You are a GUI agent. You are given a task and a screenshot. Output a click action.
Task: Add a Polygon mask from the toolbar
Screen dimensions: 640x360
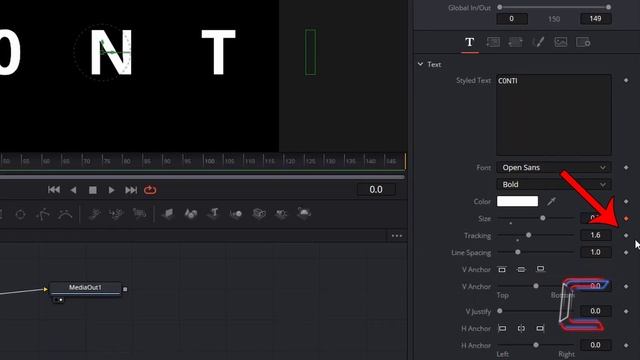43,214
